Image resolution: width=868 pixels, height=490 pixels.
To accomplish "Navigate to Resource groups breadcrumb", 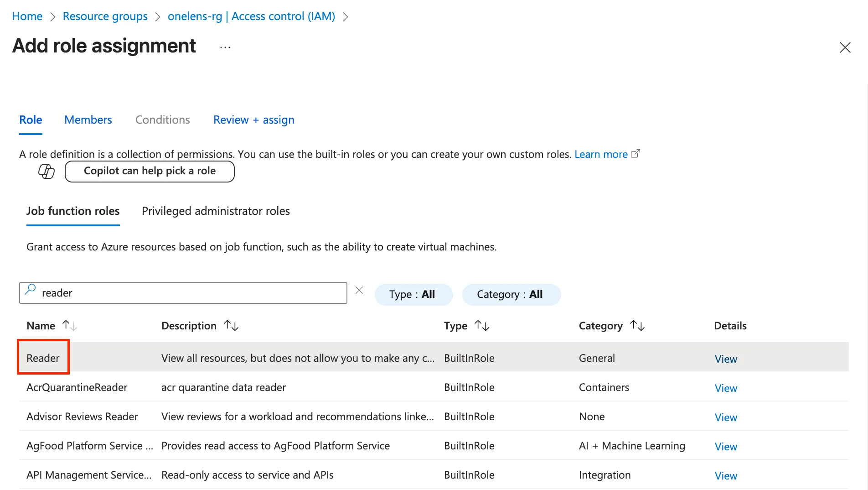I will click(x=105, y=16).
